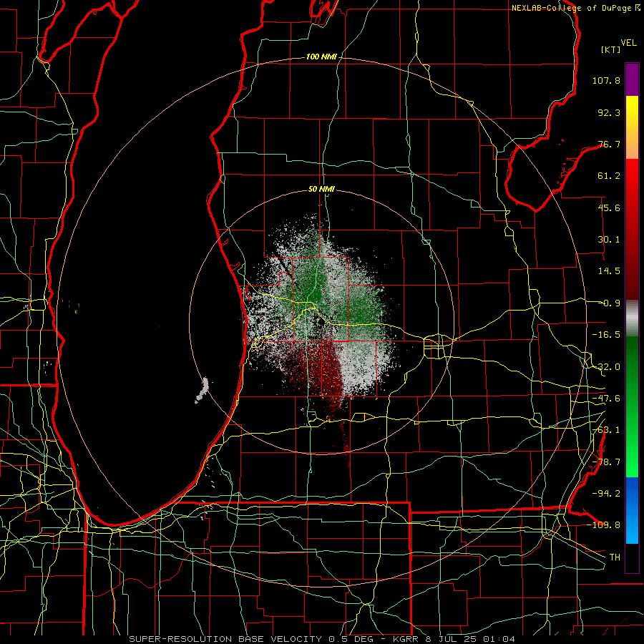Click the 61.2 legend value
Screen dimensions: 644x644
(609, 176)
